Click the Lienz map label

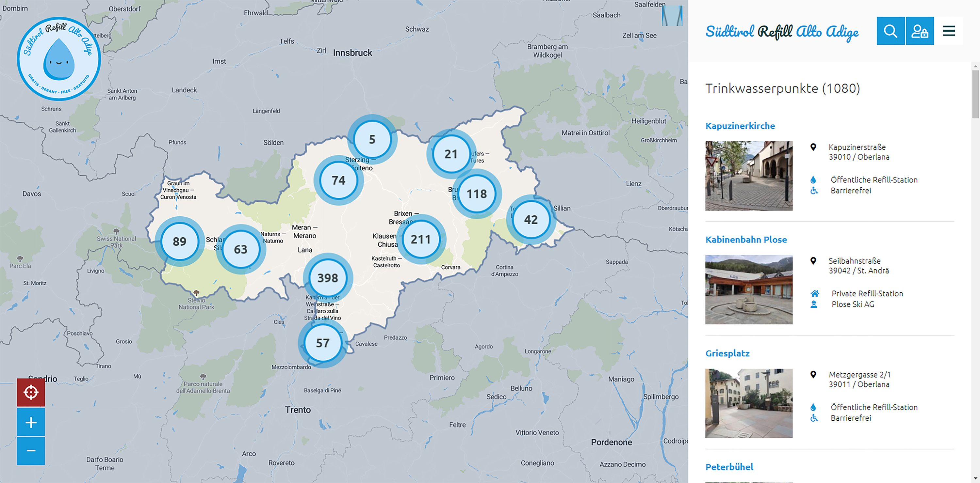tap(633, 183)
